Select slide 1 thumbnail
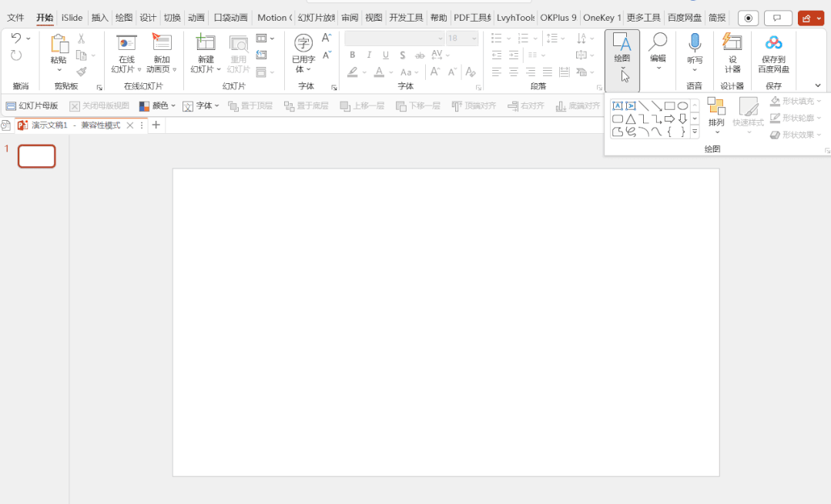 point(36,156)
